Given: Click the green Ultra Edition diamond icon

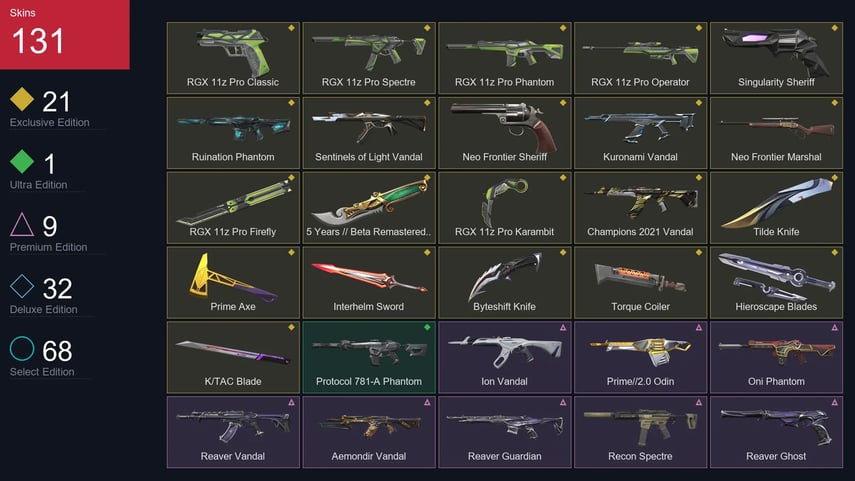Looking at the screenshot, I should pos(22,161).
